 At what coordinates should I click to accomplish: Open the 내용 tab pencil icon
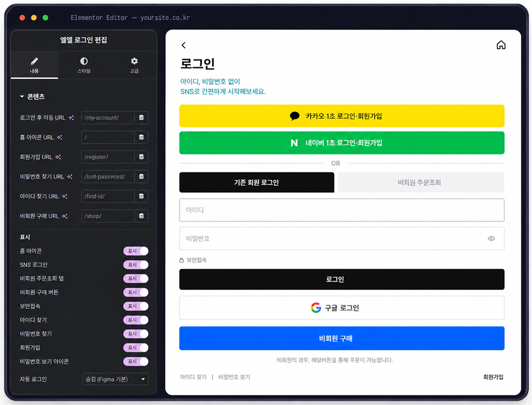pos(34,61)
